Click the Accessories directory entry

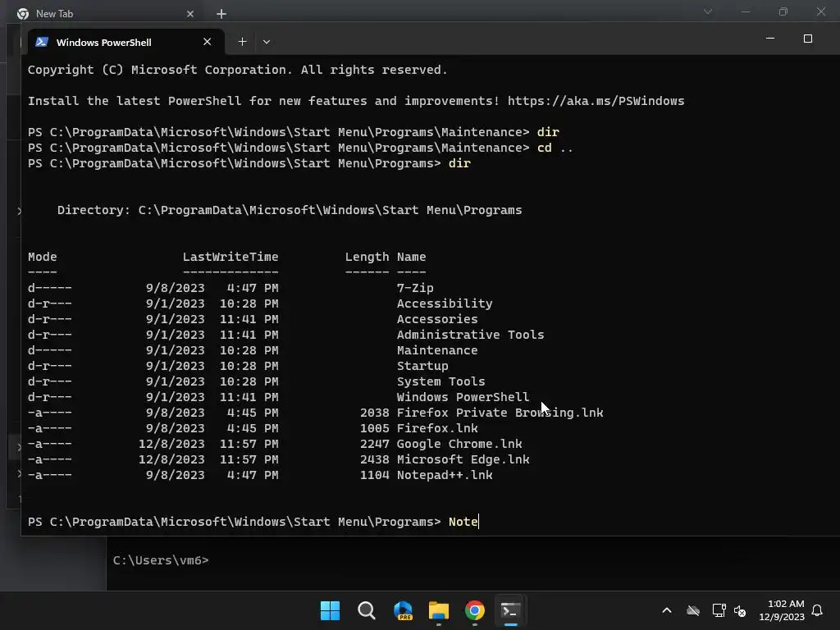click(x=437, y=319)
